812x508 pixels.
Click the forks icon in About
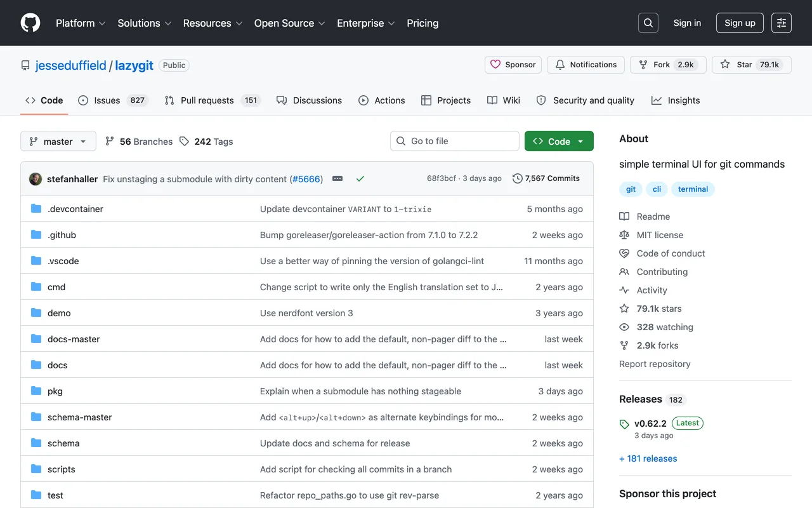[x=624, y=345]
